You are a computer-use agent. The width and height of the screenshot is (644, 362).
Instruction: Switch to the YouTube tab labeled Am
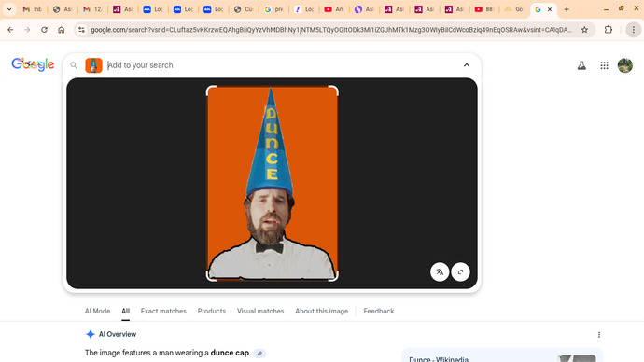tap(334, 9)
